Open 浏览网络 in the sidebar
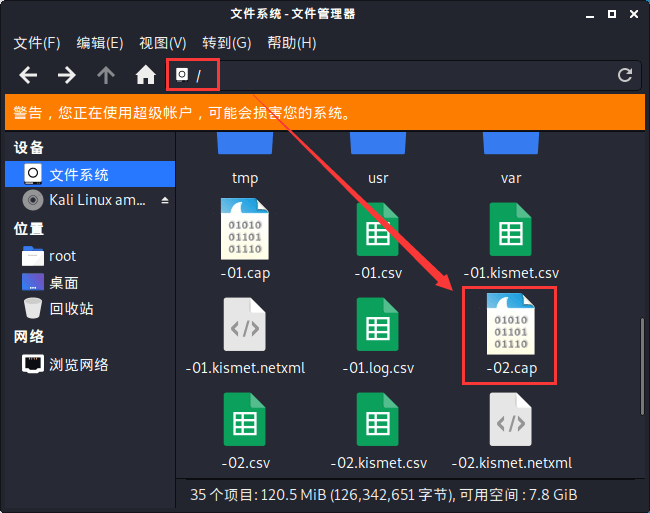Screen dimensions: 650x513 pyautogui.click(x=90, y=365)
